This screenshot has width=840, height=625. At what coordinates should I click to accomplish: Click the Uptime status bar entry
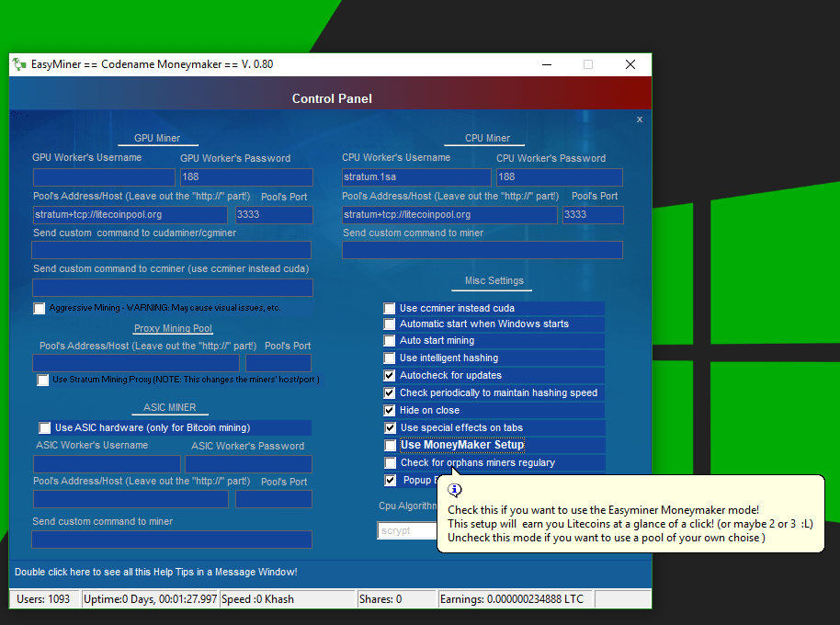[x=150, y=599]
